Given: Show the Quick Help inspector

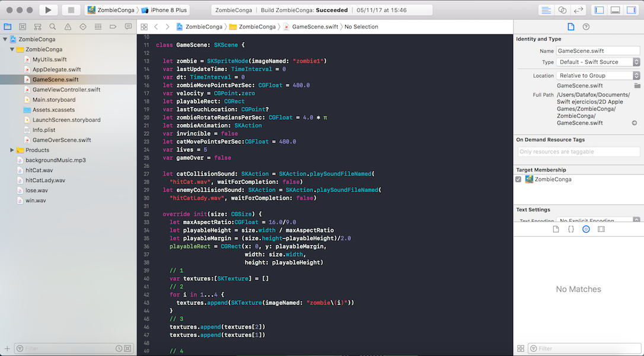Looking at the screenshot, I should click(586, 27).
